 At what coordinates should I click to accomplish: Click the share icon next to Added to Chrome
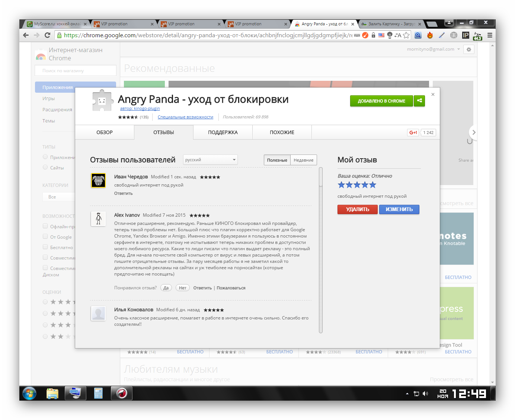tap(419, 101)
